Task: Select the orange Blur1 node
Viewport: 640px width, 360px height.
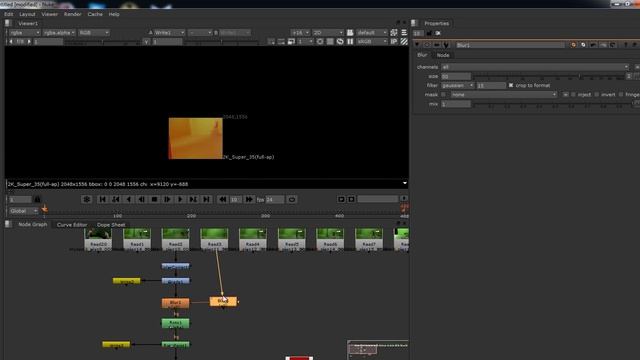Action: coord(176,303)
